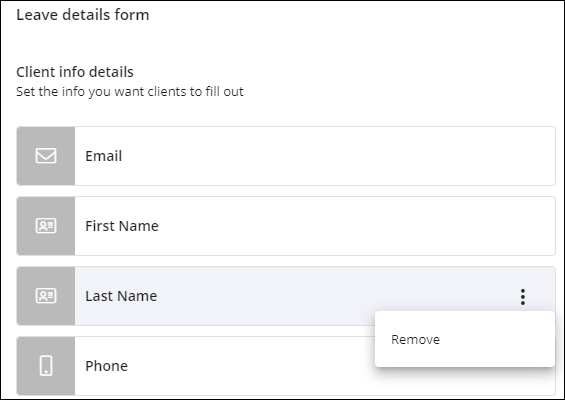
Task: Click the ID card icon beside First Name
Action: (x=46, y=226)
